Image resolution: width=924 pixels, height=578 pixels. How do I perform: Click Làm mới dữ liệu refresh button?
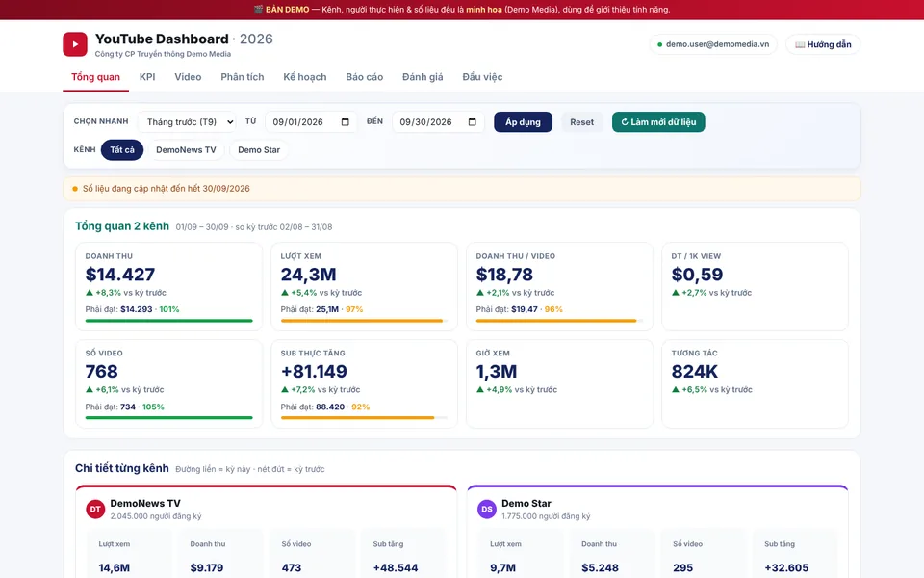[x=658, y=122]
